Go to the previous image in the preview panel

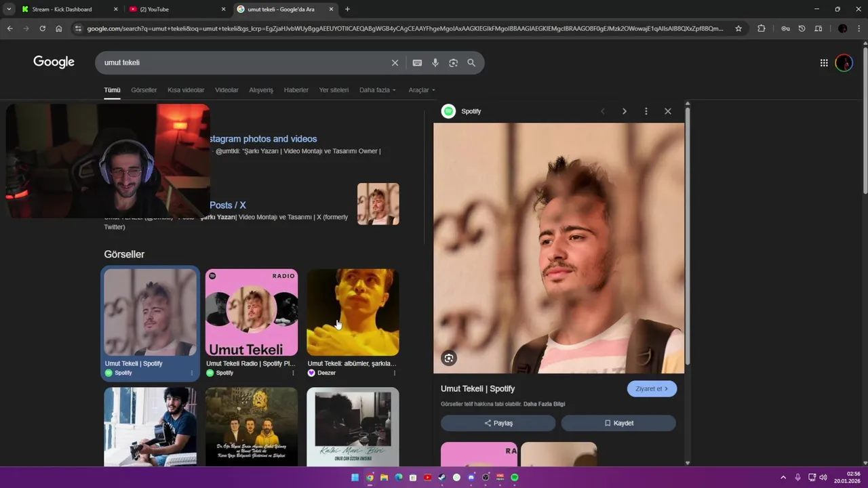602,111
